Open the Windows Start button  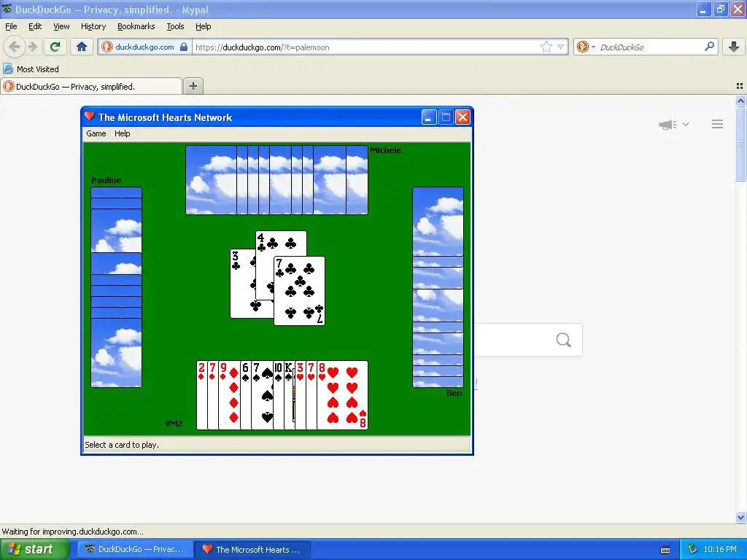click(34, 550)
